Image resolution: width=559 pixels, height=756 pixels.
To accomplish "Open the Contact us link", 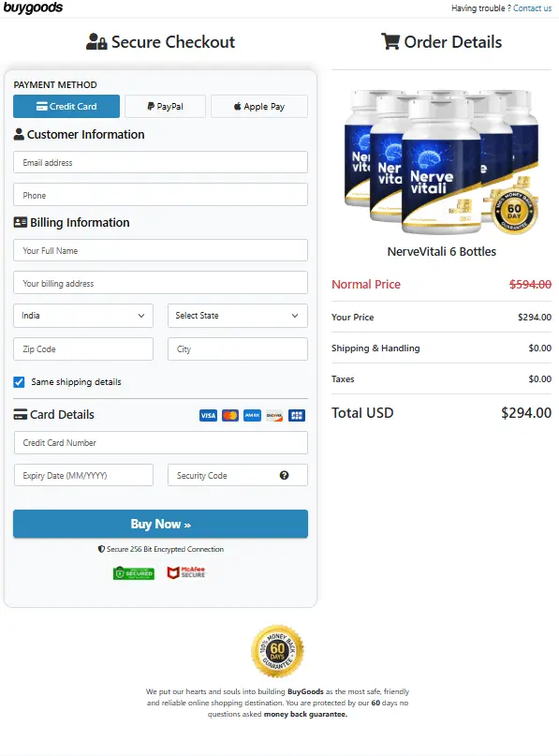I will 532,8.
